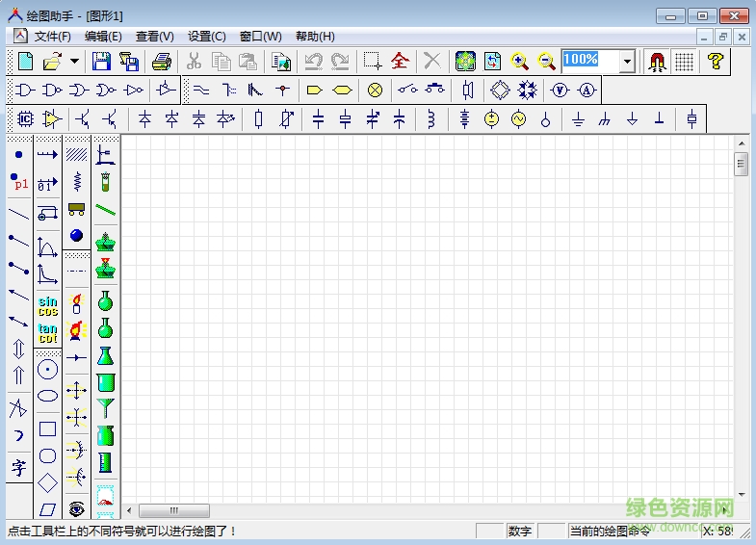
Task: Open 帮助(H) menu
Action: 315,37
